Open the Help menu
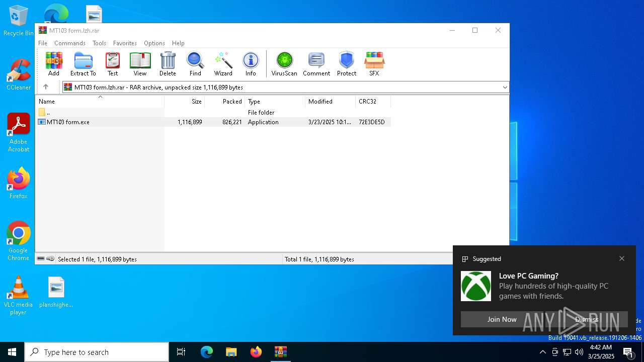 (x=178, y=43)
